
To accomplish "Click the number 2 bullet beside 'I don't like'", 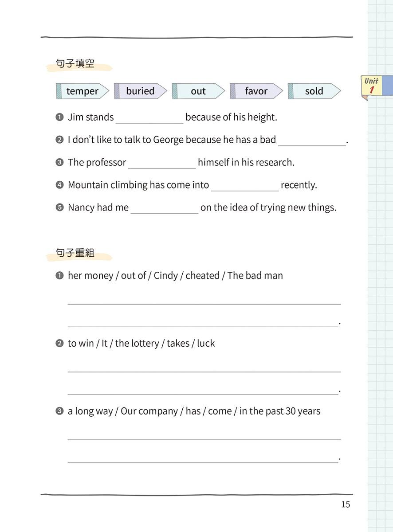I will 59,140.
